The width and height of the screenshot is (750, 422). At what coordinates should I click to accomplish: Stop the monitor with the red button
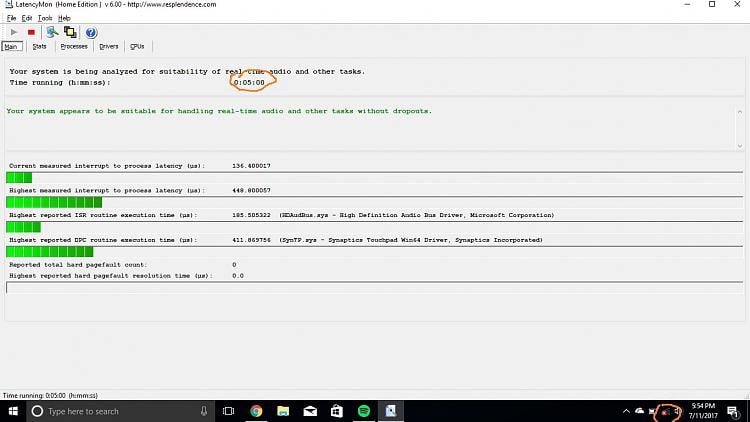click(31, 32)
